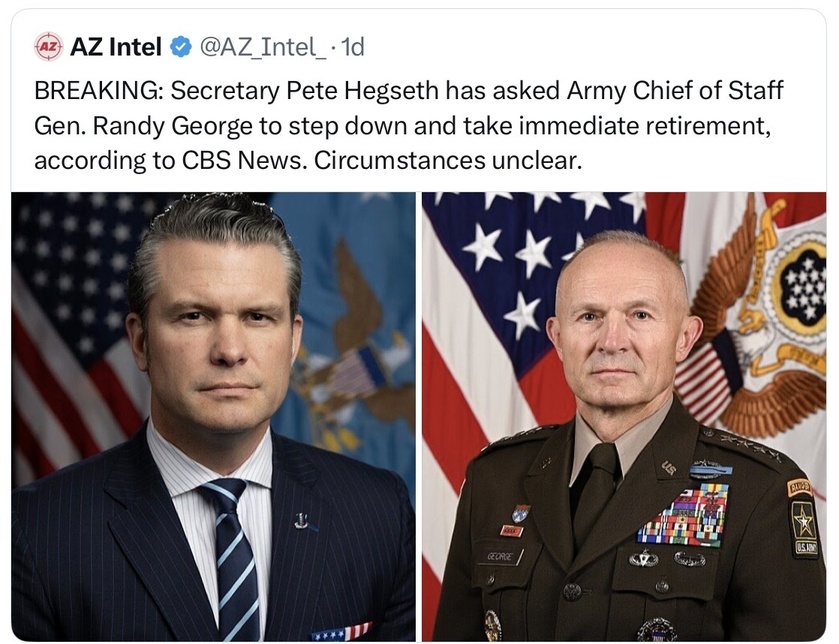This screenshot has height=644, width=839.
Task: Click the blue verified checkmark badge
Action: 179,46
